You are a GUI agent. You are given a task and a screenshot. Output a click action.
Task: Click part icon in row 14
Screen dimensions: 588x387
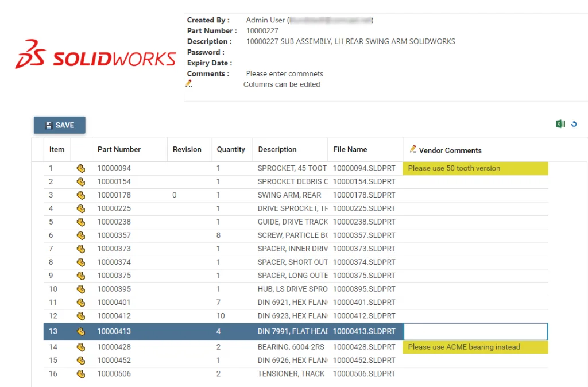[x=81, y=347]
